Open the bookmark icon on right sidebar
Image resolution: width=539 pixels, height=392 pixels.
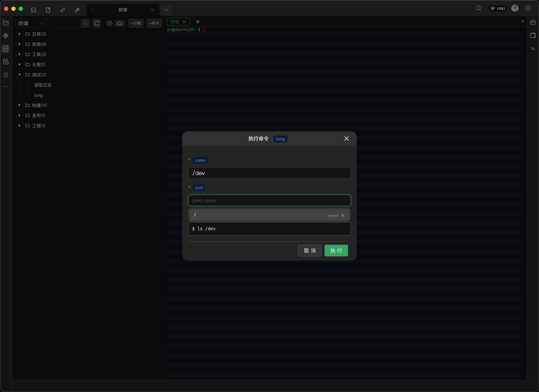pos(533,36)
